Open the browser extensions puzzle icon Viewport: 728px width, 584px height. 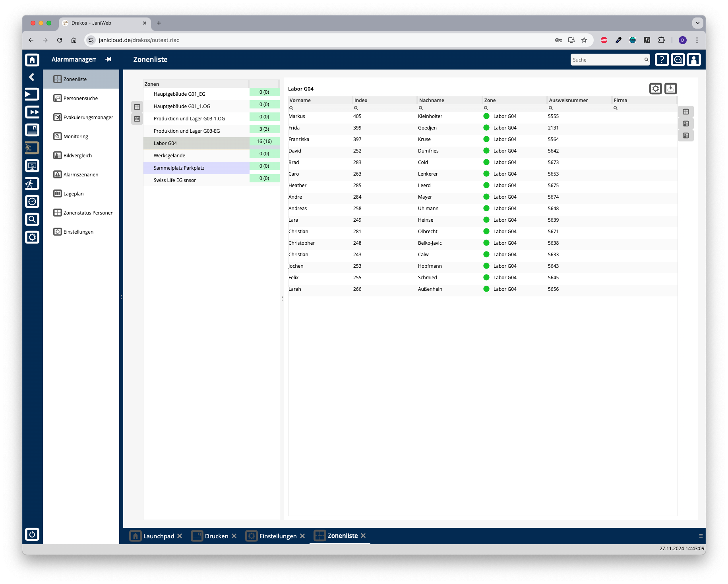click(661, 40)
